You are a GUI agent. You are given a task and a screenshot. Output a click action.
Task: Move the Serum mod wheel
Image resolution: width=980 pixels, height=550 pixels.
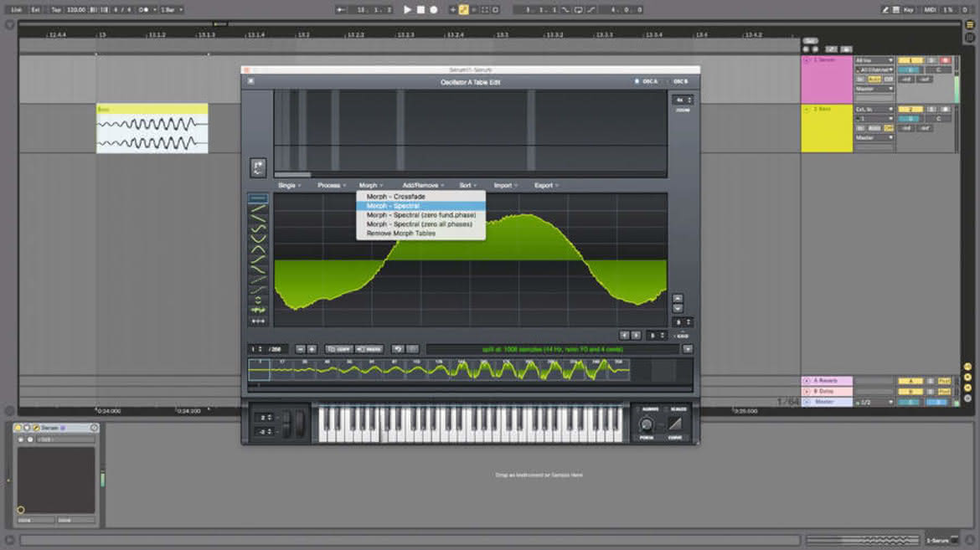[300, 424]
